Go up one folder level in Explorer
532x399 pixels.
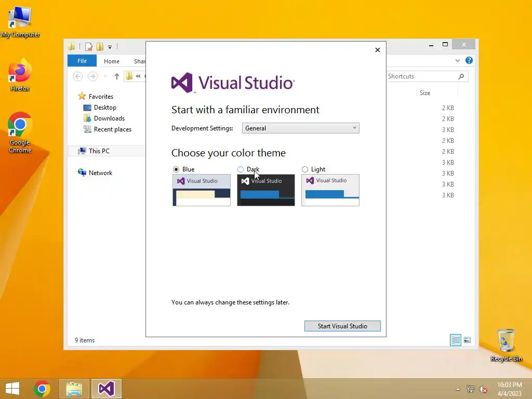(x=117, y=76)
